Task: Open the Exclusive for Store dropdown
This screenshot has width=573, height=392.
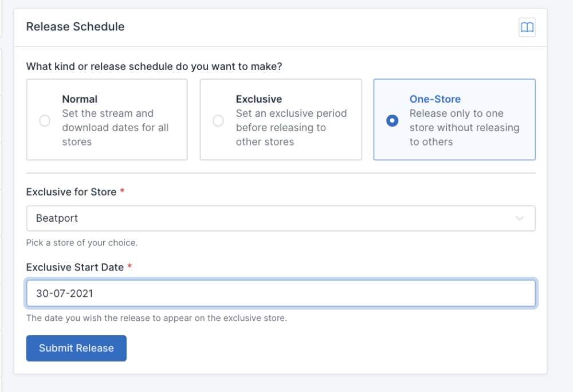Action: 281,218
